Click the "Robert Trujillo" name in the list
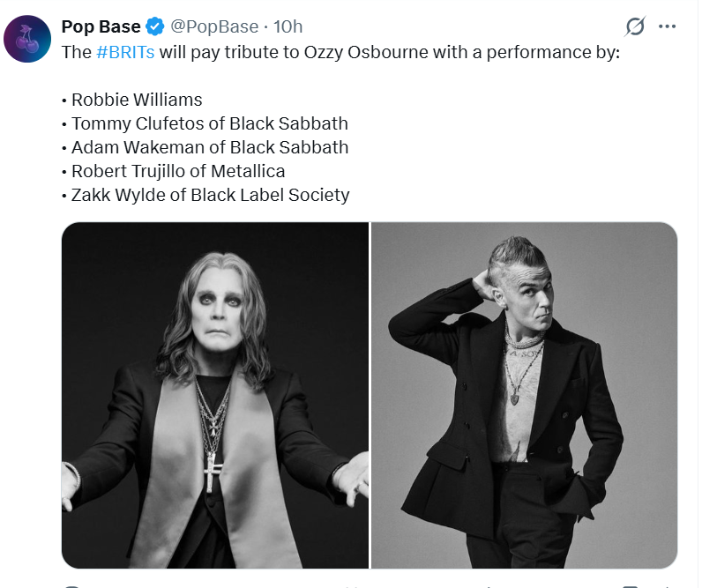The height and width of the screenshot is (588, 702). coord(132,171)
